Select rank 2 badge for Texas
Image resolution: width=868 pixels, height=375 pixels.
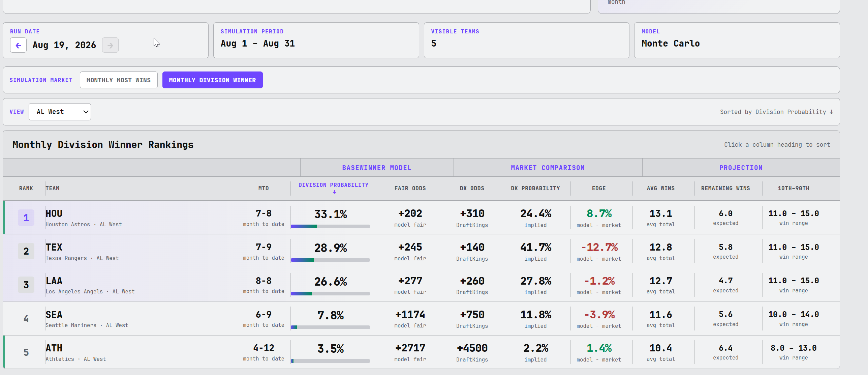tap(26, 251)
